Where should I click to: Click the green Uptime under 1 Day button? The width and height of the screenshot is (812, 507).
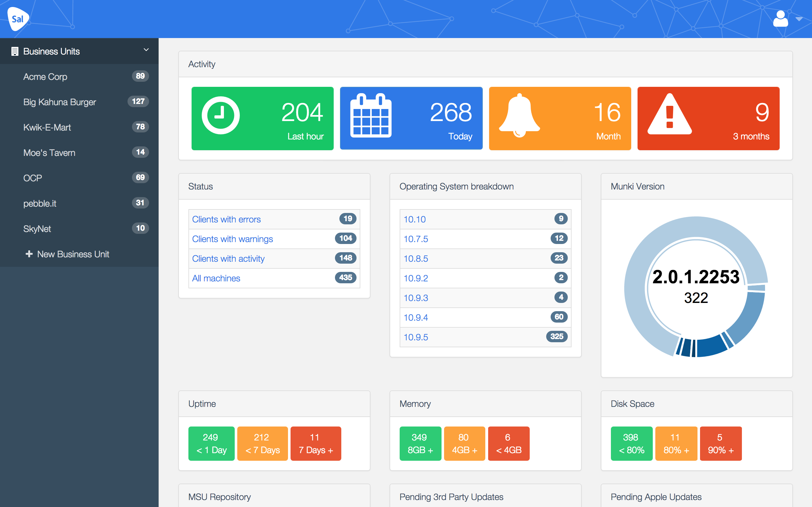click(211, 443)
